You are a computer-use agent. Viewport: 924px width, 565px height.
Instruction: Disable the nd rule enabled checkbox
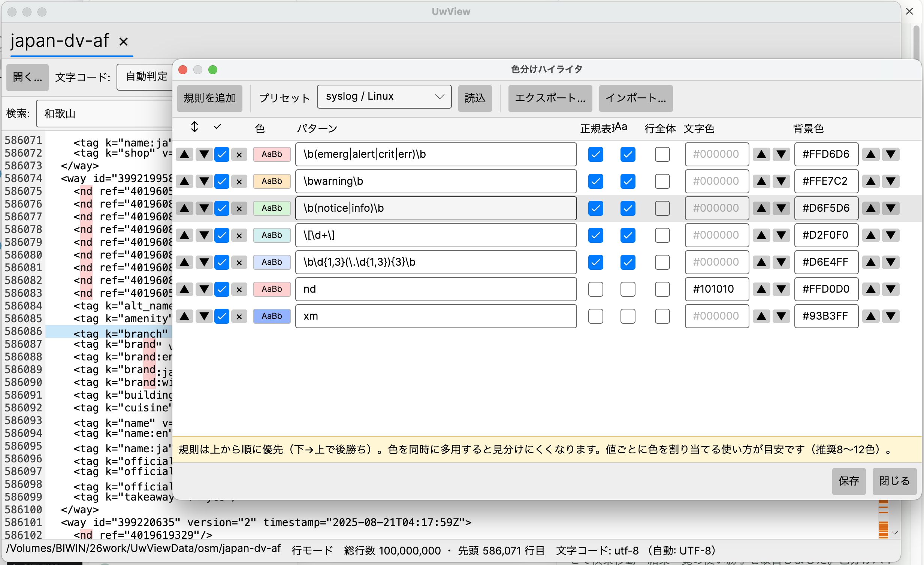tap(221, 290)
